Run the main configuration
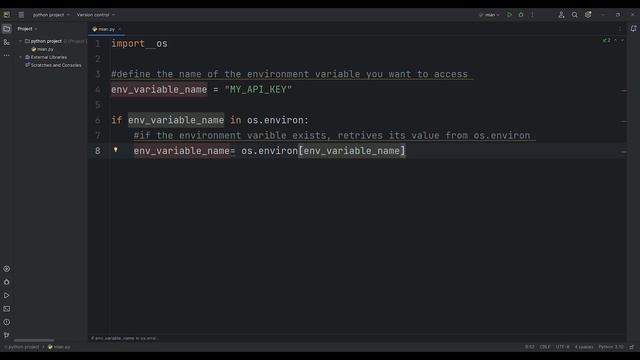This screenshot has height=360, width=640. (x=509, y=15)
